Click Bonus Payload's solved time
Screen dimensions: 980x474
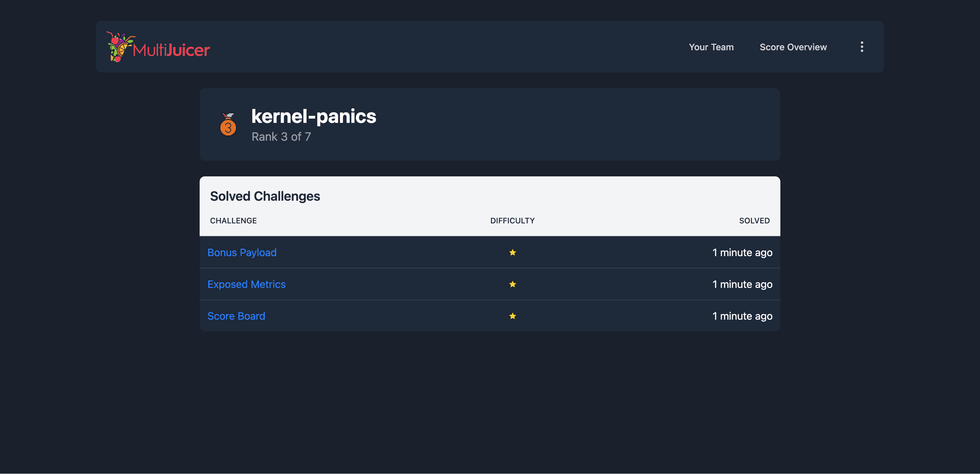(742, 253)
